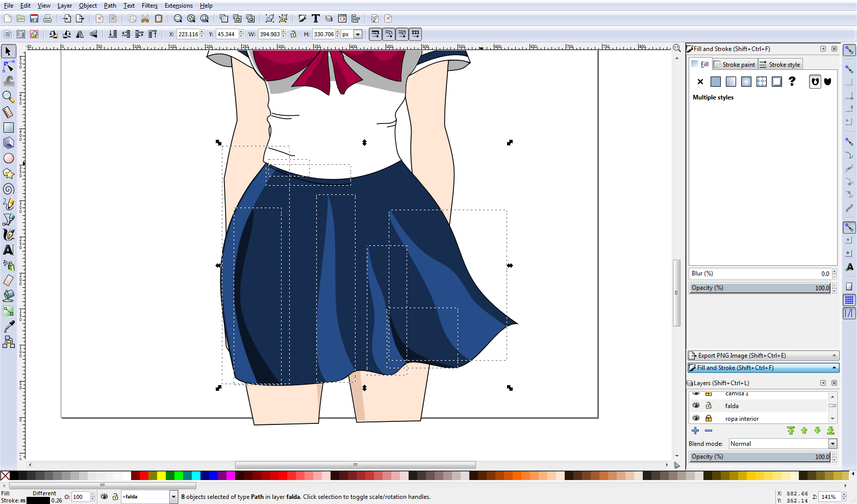Toggle lock of falda layer
Screen dimensions: 857x504
(x=709, y=406)
